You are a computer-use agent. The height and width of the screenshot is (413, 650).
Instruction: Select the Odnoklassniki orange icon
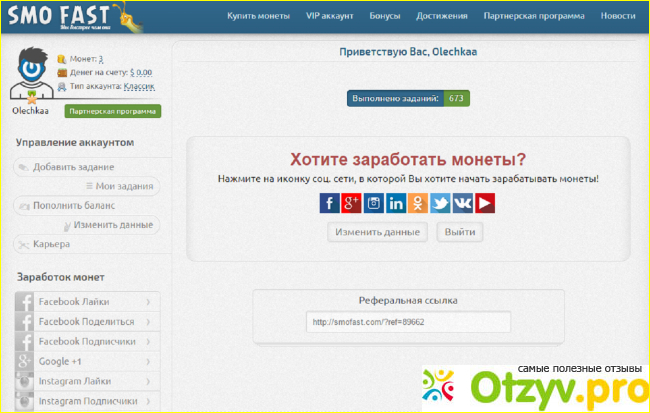(418, 203)
